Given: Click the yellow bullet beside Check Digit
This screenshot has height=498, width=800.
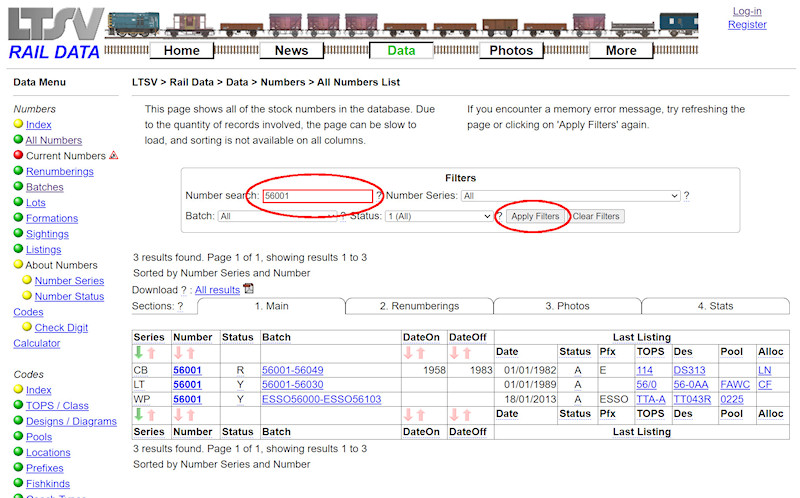Looking at the screenshot, I should pos(28,327).
